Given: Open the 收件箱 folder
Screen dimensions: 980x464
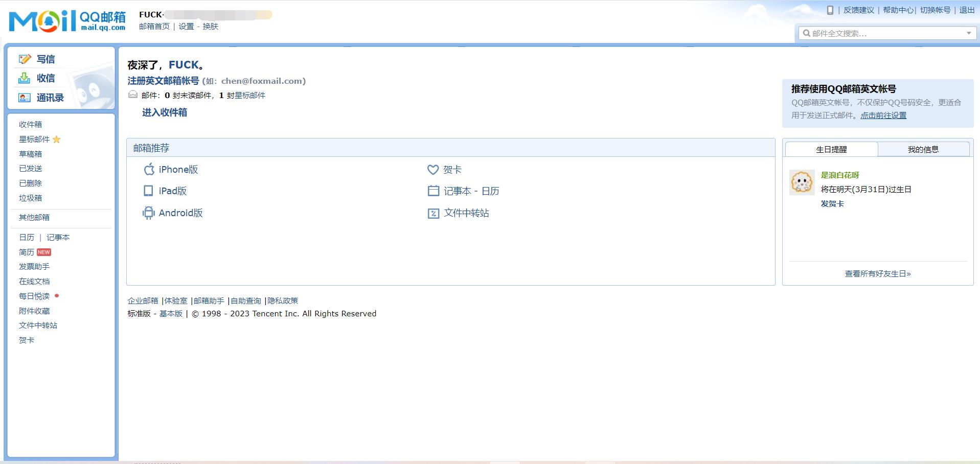Looking at the screenshot, I should (x=31, y=124).
